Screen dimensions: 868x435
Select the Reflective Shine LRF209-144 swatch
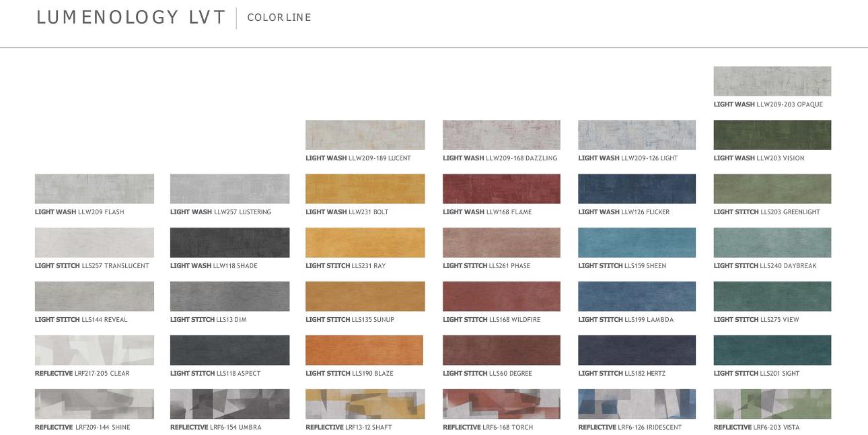(94, 404)
